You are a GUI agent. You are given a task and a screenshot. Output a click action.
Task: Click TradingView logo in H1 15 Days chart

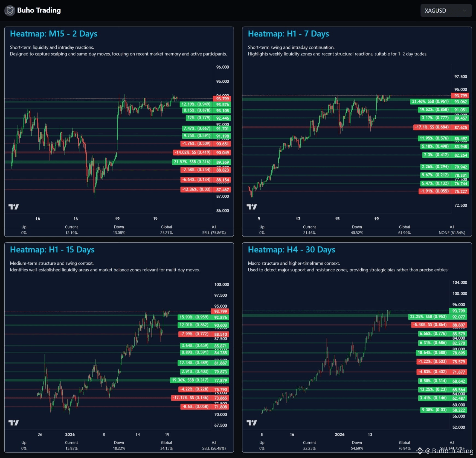(x=13, y=423)
